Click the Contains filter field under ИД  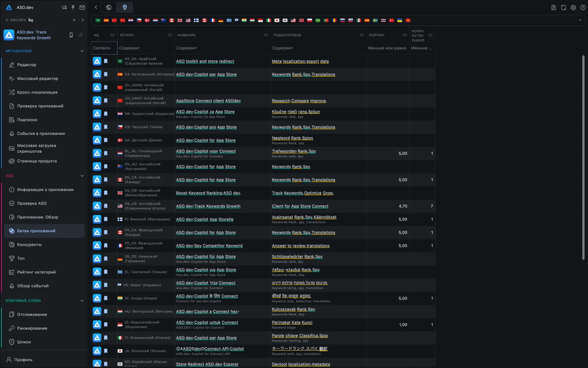pos(104,48)
